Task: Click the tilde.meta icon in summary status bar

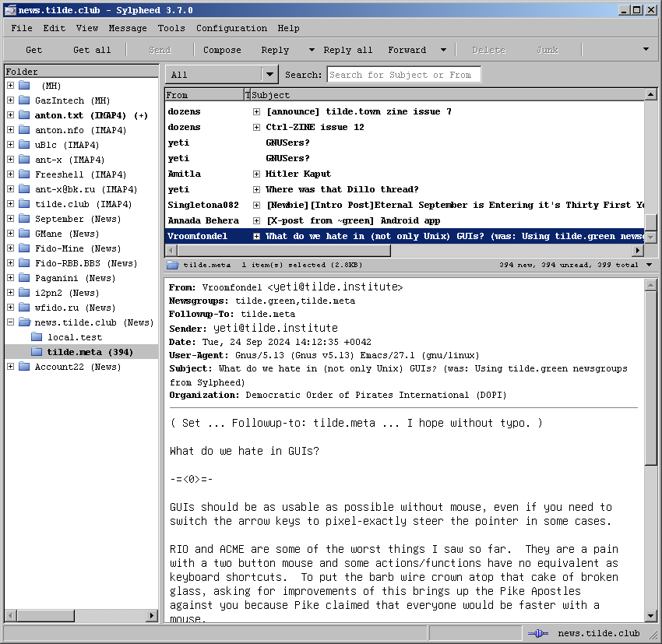Action: point(173,265)
